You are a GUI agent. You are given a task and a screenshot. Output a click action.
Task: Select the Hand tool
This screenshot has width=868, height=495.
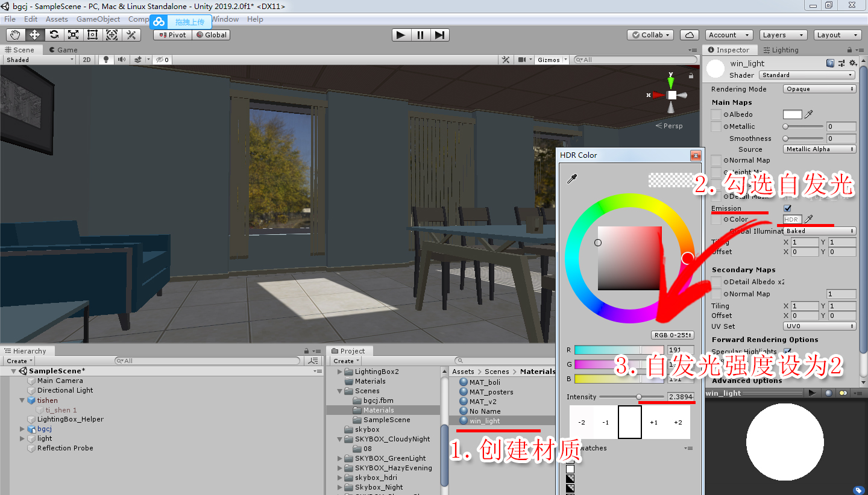[15, 35]
